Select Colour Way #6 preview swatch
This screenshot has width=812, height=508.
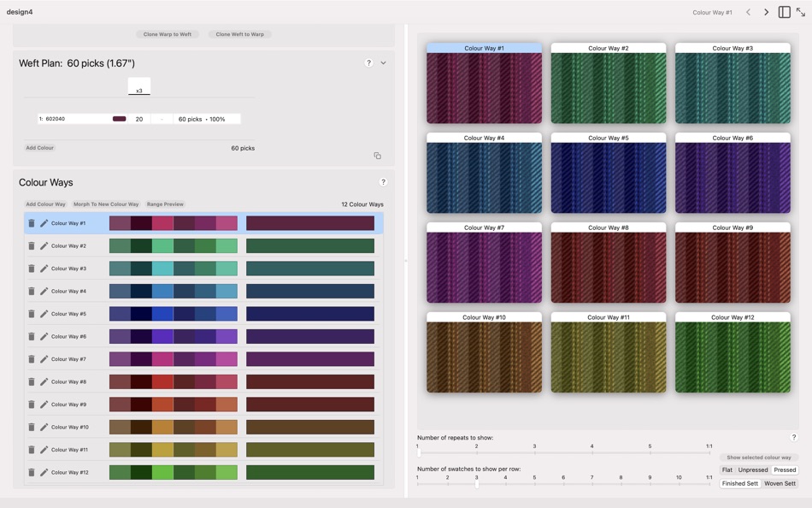[x=733, y=173]
